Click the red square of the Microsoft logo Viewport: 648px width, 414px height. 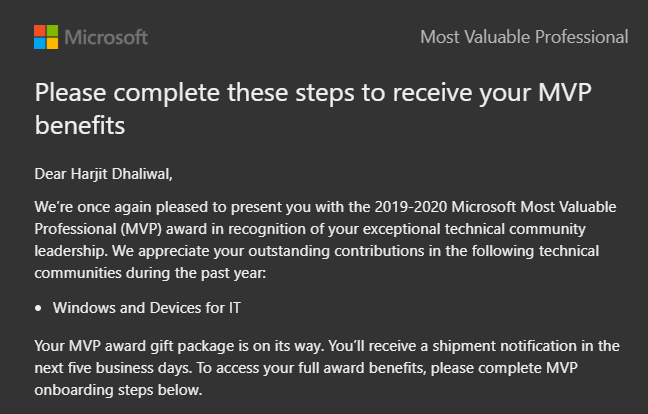(40, 31)
